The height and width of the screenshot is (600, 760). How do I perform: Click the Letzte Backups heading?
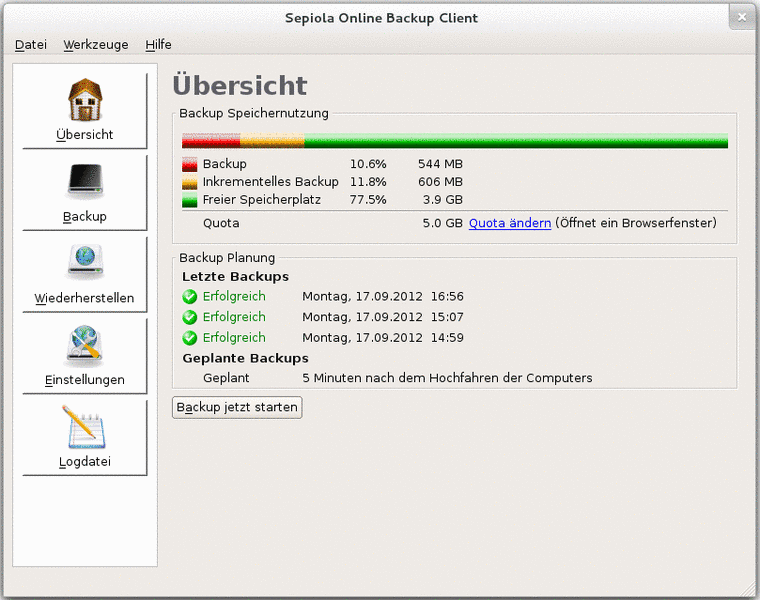click(x=236, y=277)
